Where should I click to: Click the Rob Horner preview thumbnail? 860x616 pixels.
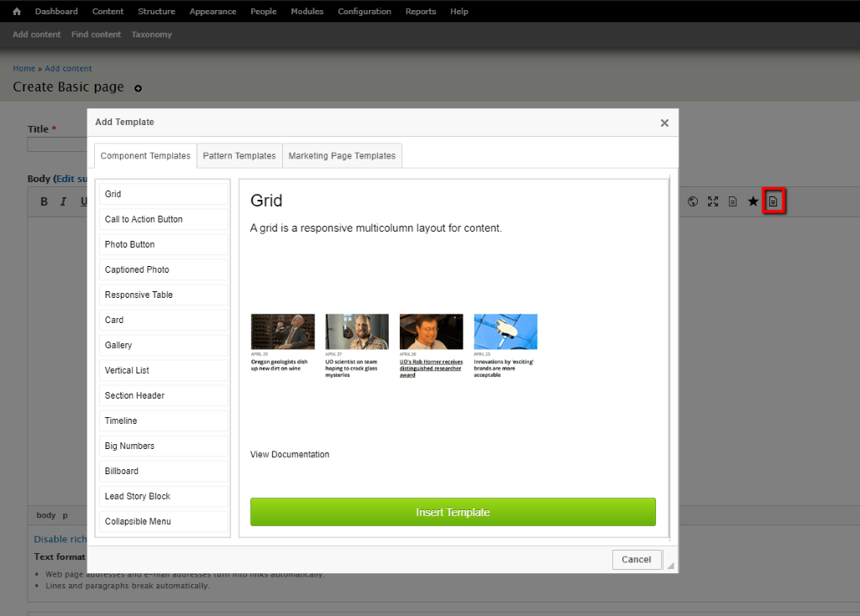pos(431,331)
